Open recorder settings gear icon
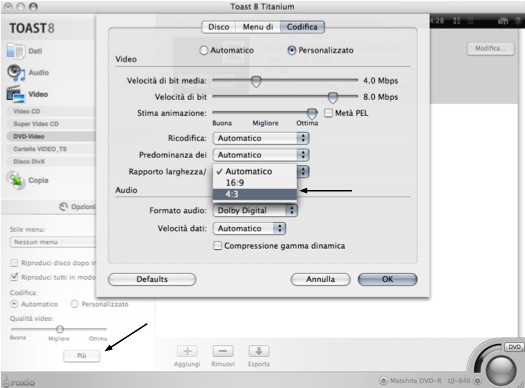The width and height of the screenshot is (525, 388). tap(477, 381)
